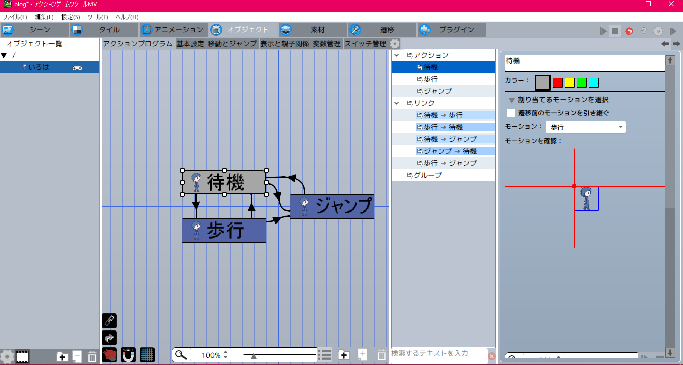The image size is (683, 365).
Task: Click the test play button
Action: pos(603,31)
